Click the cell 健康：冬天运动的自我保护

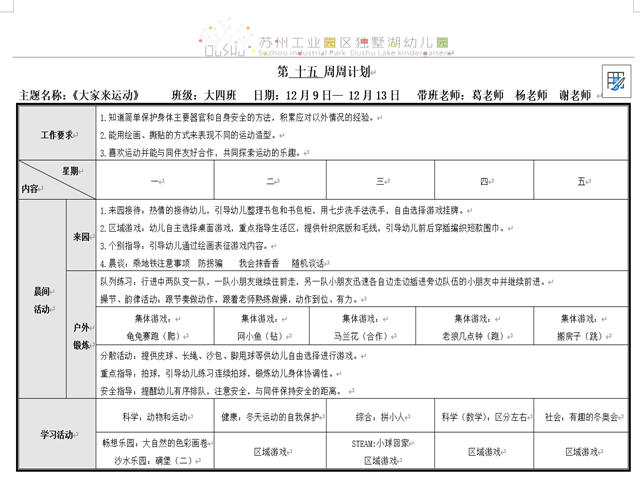pos(270,417)
